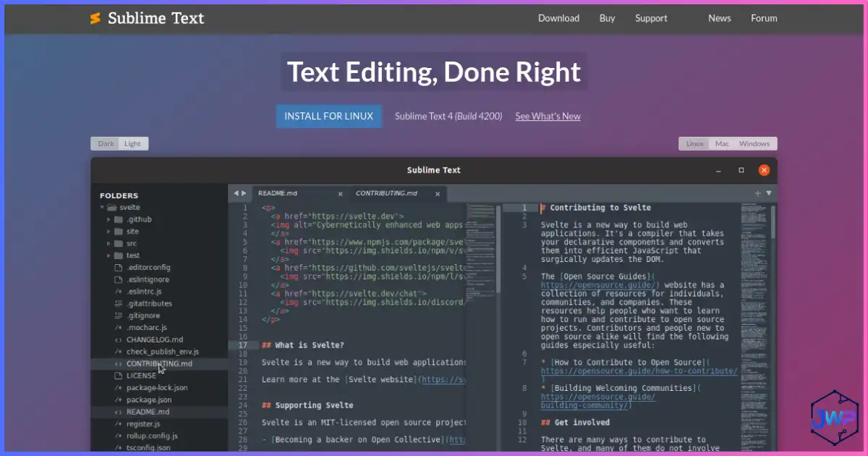Open the Download page
The height and width of the screenshot is (456, 868).
pos(558,18)
